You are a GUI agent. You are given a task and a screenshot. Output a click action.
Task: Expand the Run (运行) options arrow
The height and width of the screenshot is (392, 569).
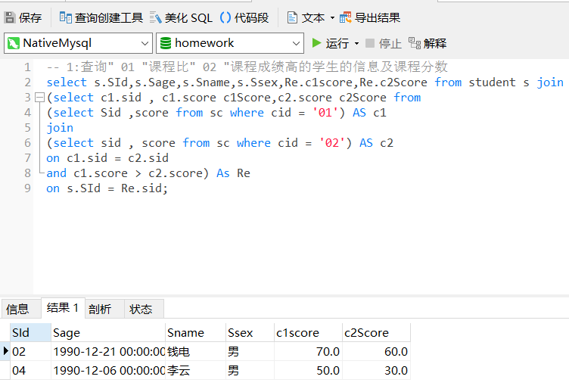pos(356,44)
